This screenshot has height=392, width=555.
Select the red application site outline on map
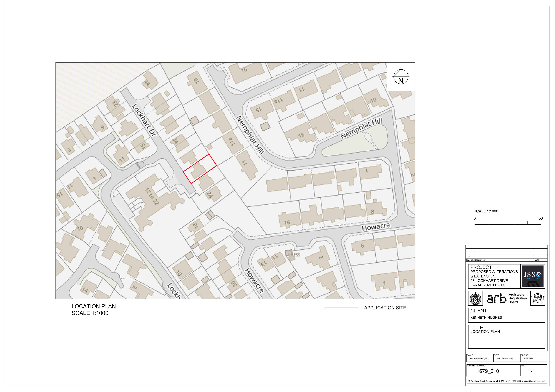tap(200, 169)
